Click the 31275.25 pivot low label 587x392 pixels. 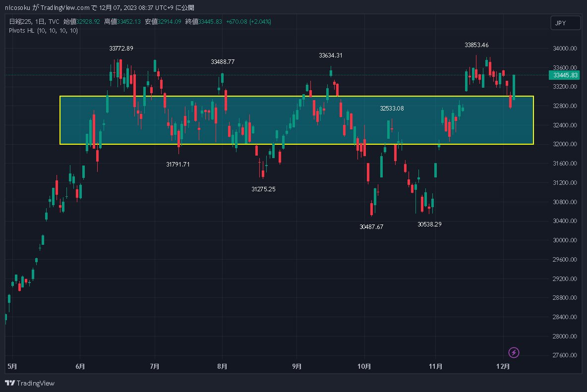tap(263, 189)
